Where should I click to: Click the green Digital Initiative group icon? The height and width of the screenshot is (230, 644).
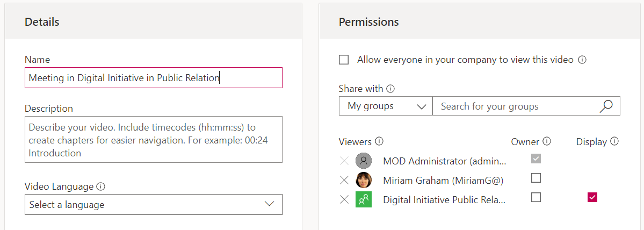364,199
